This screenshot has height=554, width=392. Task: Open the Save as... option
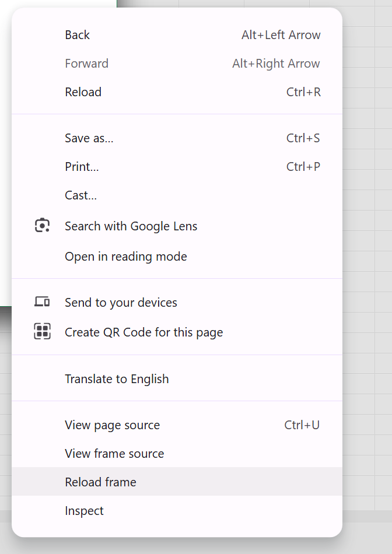pos(177,138)
